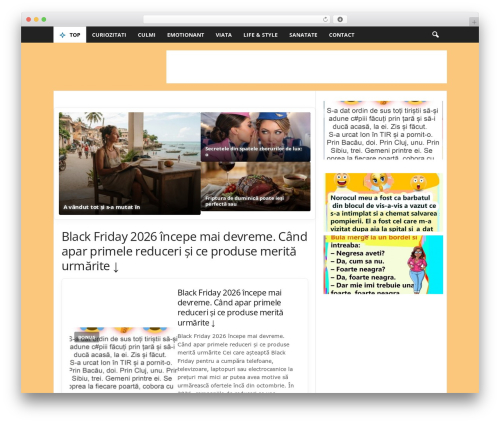500x423 pixels.
Task: Click the browser address bar field
Action: point(236,19)
